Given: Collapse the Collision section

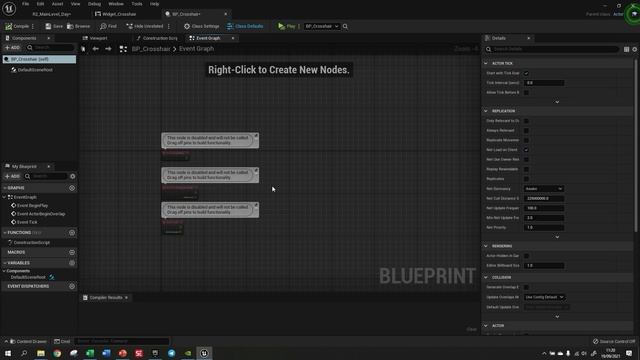Looking at the screenshot, I should pyautogui.click(x=486, y=278).
